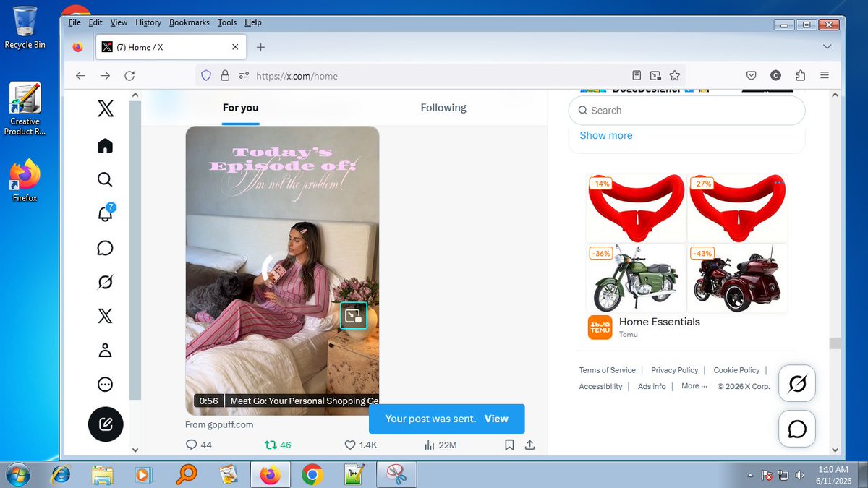This screenshot has width=868, height=488.
Task: Switch to the Following tab
Action: click(x=443, y=108)
